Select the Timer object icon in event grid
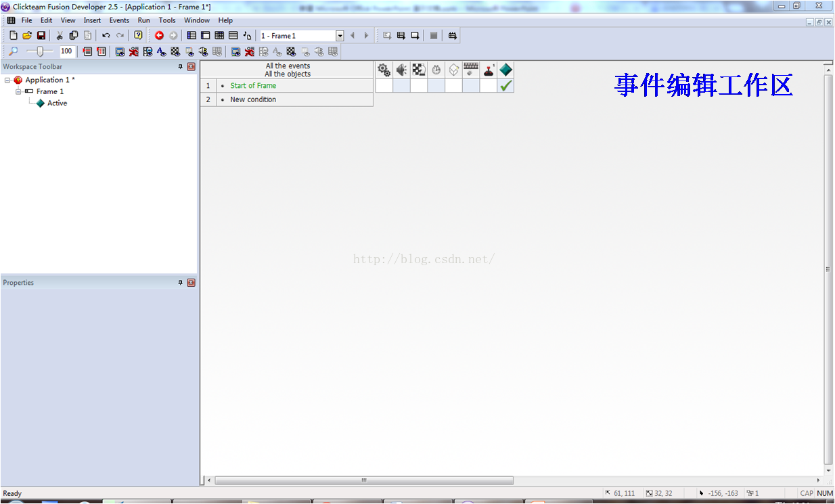835x504 pixels. pos(436,70)
